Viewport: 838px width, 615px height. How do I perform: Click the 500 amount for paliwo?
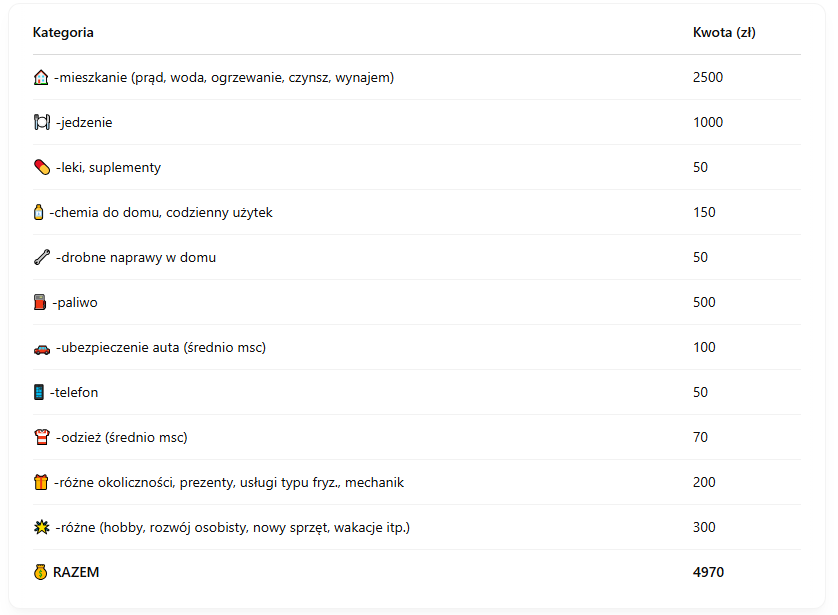[704, 302]
